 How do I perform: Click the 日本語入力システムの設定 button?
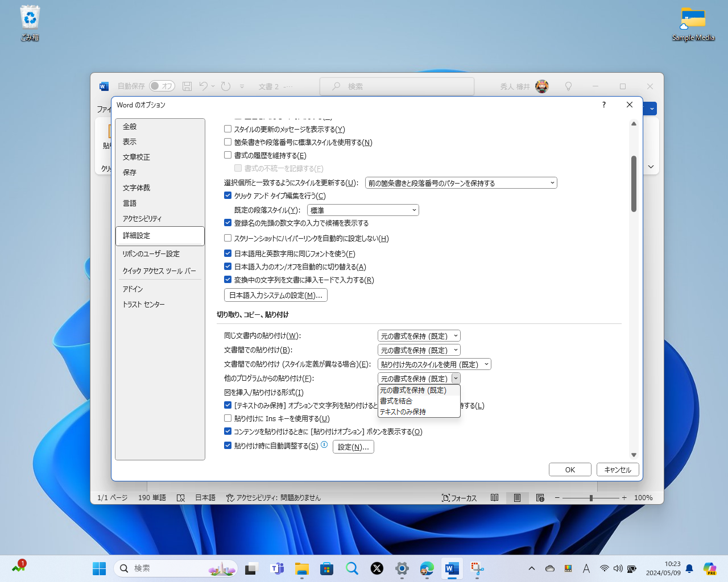coord(276,296)
